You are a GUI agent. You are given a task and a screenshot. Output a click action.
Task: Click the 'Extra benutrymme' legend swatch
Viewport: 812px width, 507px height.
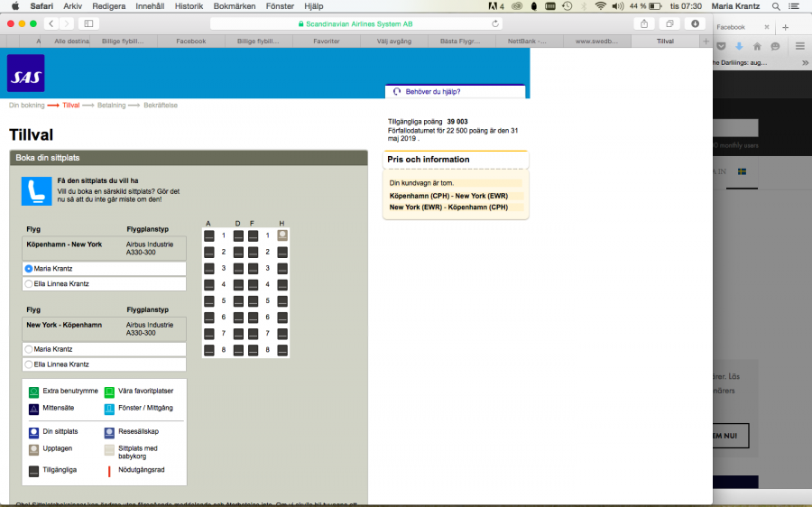tap(33, 392)
